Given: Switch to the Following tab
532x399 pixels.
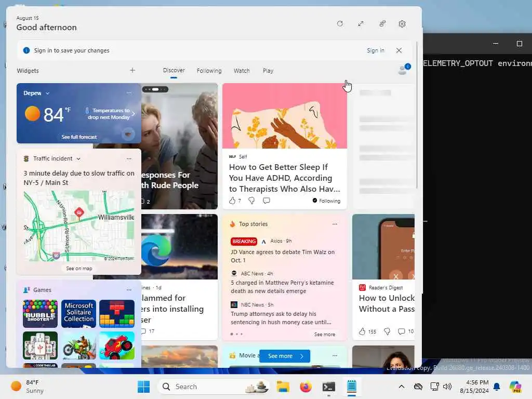Looking at the screenshot, I should 209,71.
